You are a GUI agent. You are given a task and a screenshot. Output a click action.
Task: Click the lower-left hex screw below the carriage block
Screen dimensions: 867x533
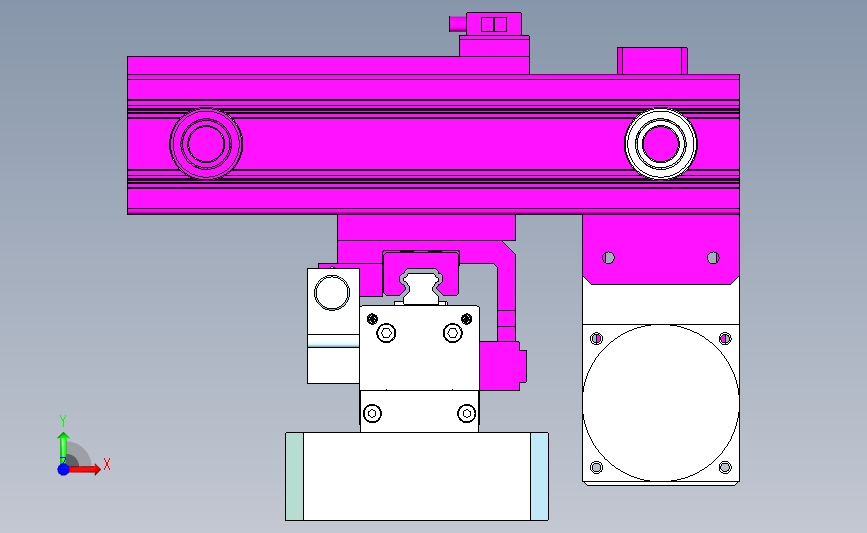click(373, 413)
